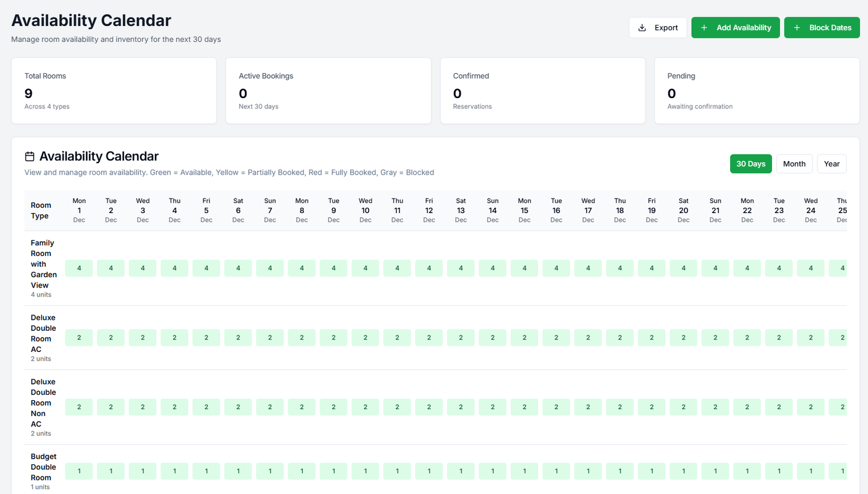This screenshot has height=494, width=868.
Task: Click the Wed 10 Dec column header
Action: click(x=365, y=210)
